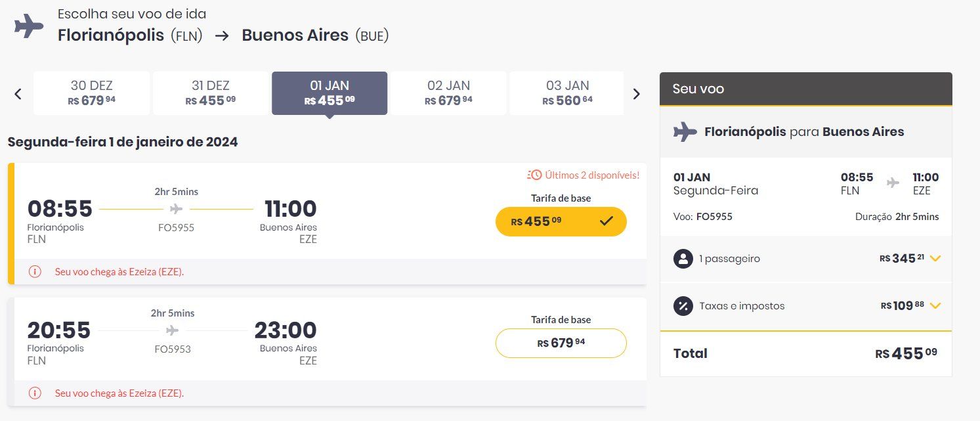Choose the 02 JAN date tab
Image resolution: width=980 pixels, height=421 pixels.
coord(448,93)
